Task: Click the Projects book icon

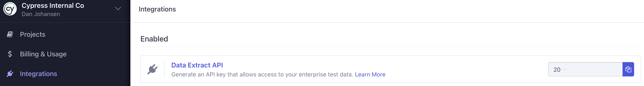Action: point(10,34)
